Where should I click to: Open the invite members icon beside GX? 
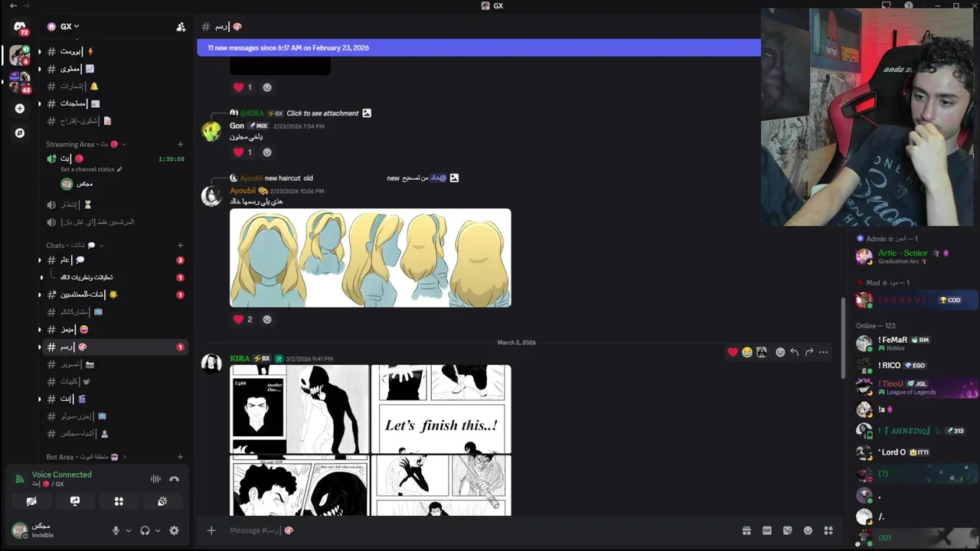181,27
